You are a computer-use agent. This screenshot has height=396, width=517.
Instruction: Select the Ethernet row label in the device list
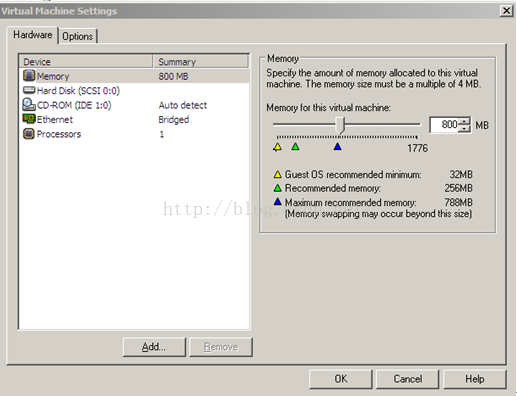55,120
